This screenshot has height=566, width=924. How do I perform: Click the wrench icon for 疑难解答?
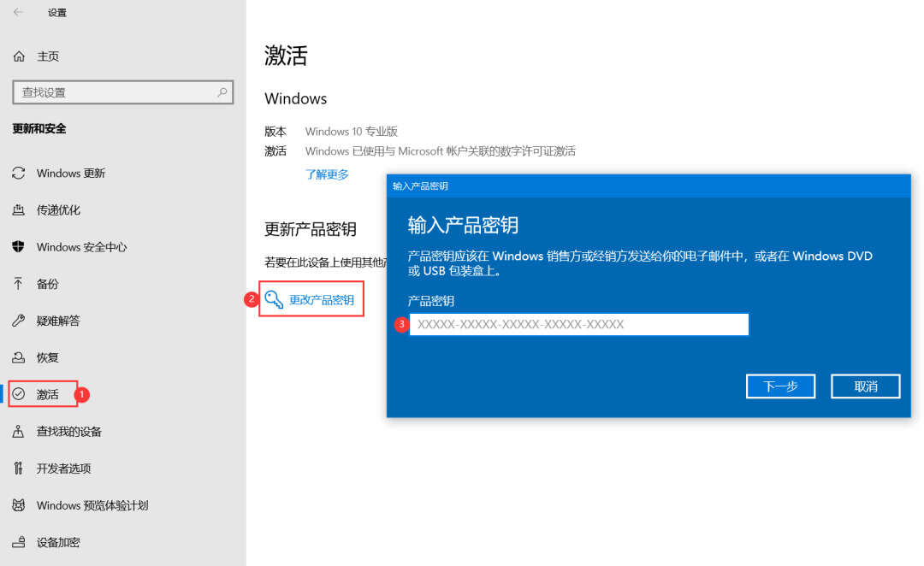(x=19, y=321)
